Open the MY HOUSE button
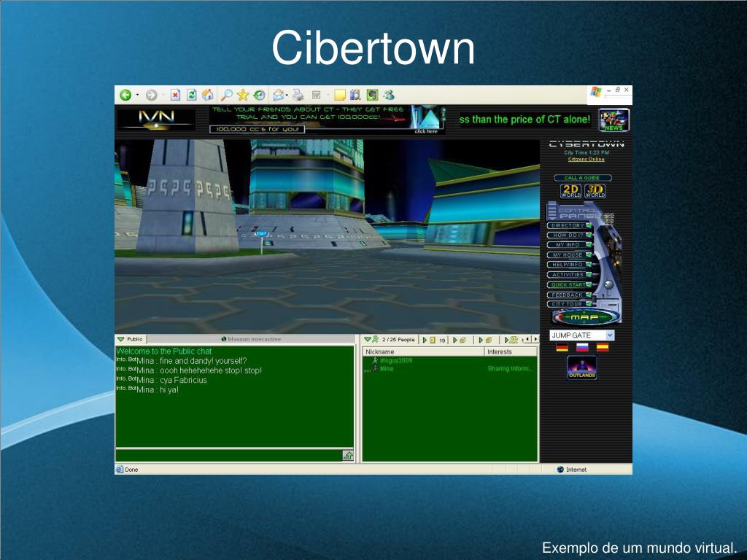 tap(569, 254)
